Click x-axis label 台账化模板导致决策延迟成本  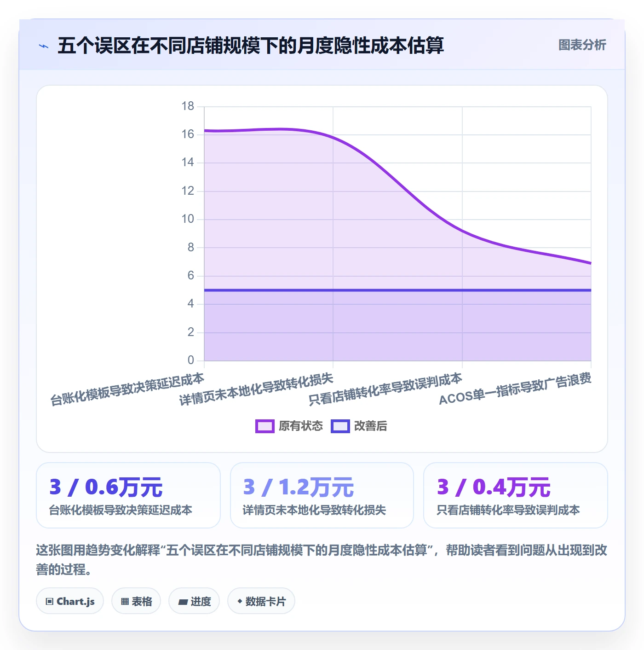[127, 389]
